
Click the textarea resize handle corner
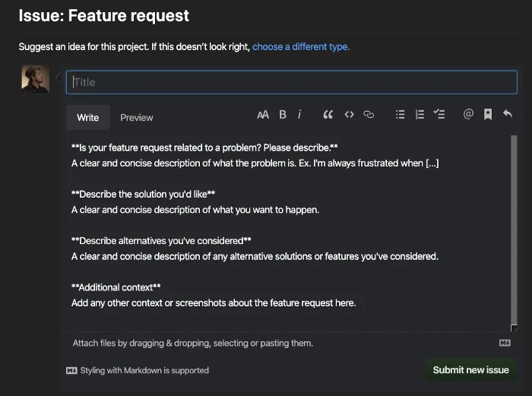pos(514,328)
